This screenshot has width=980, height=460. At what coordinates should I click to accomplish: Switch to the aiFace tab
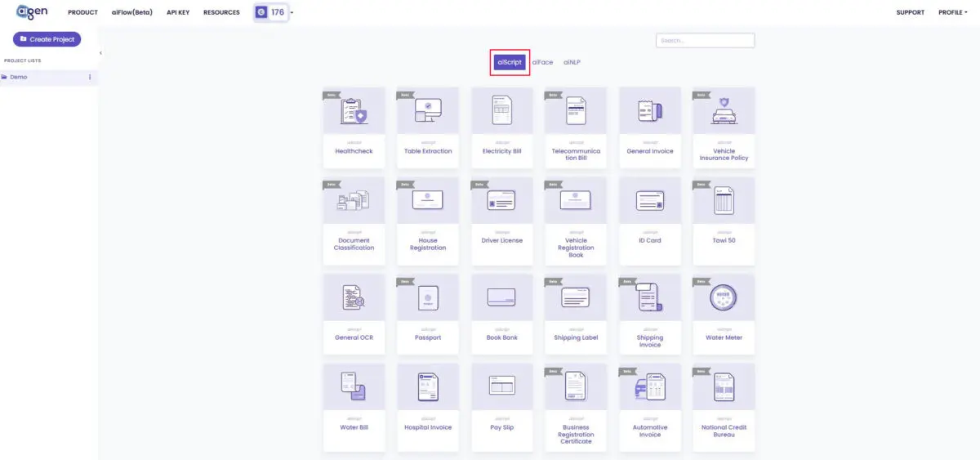(x=542, y=62)
